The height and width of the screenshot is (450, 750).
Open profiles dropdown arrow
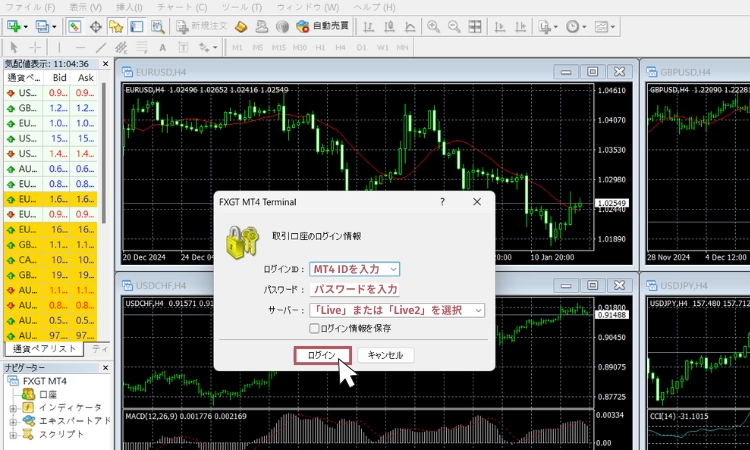coord(54,27)
